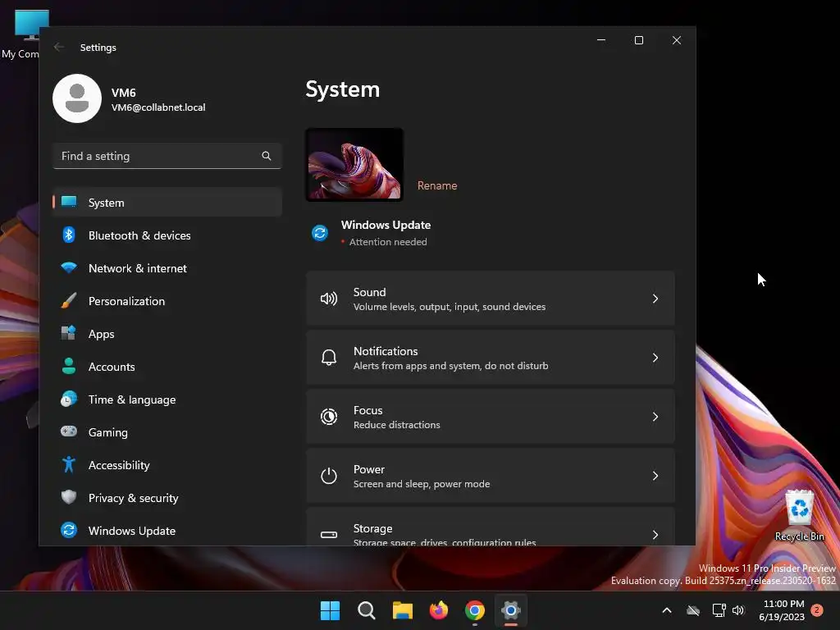Image resolution: width=840 pixels, height=630 pixels.
Task: Click the network icon in system tray
Action: 719,610
